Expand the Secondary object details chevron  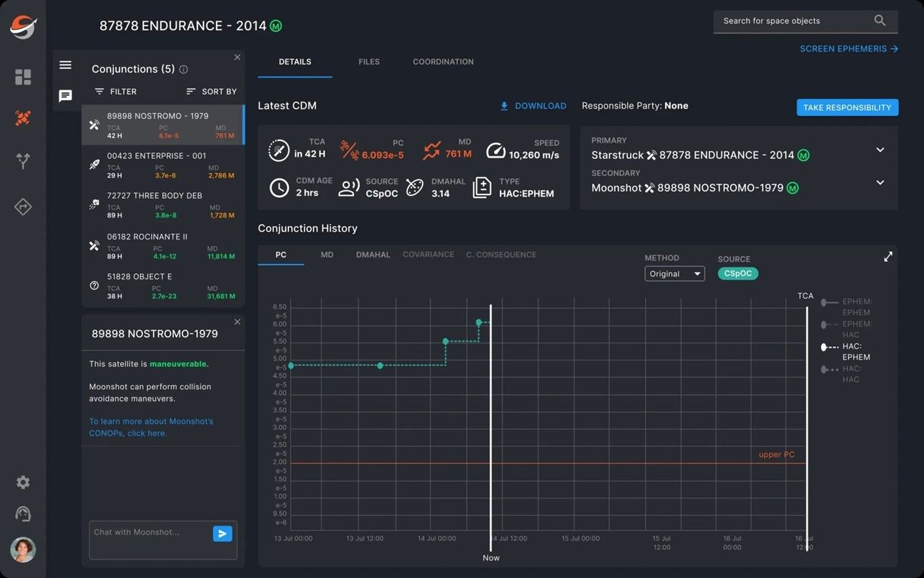[x=880, y=183]
